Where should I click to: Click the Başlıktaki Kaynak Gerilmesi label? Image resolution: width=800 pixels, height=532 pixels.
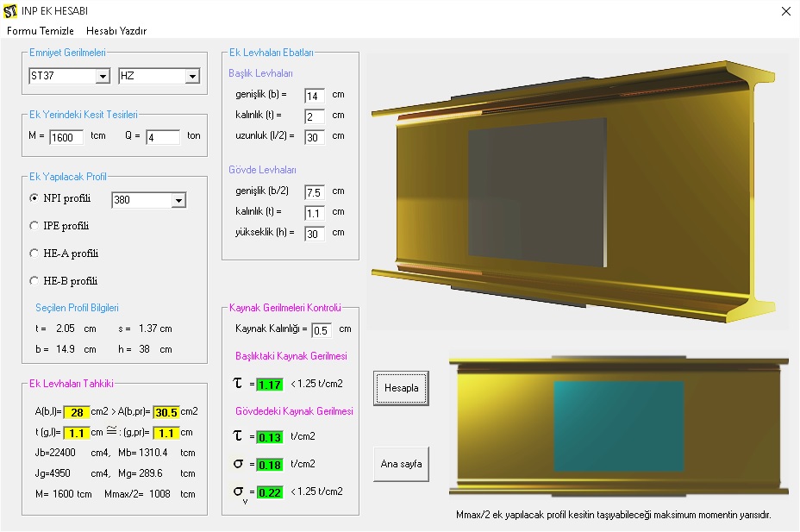[x=291, y=356]
